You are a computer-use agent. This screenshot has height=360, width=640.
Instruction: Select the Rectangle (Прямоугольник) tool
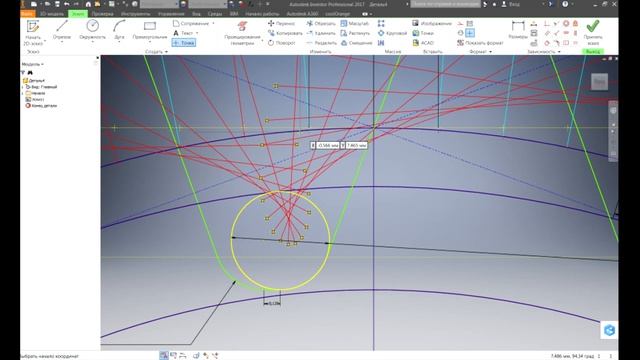(150, 30)
